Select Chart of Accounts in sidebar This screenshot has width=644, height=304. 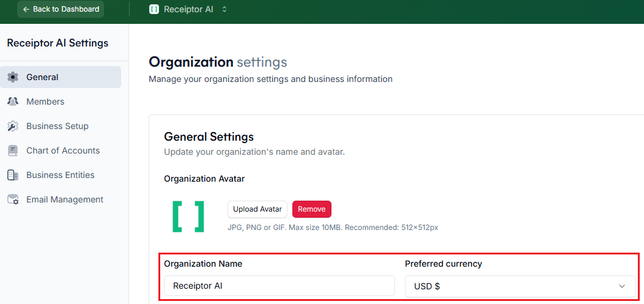(63, 150)
